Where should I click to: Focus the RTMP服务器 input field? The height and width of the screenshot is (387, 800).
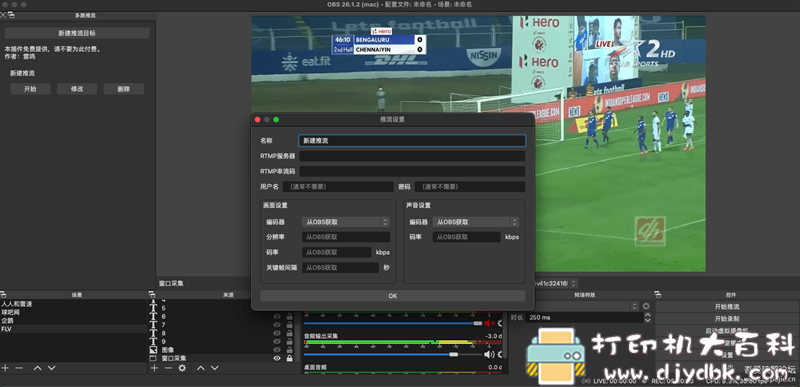click(412, 156)
